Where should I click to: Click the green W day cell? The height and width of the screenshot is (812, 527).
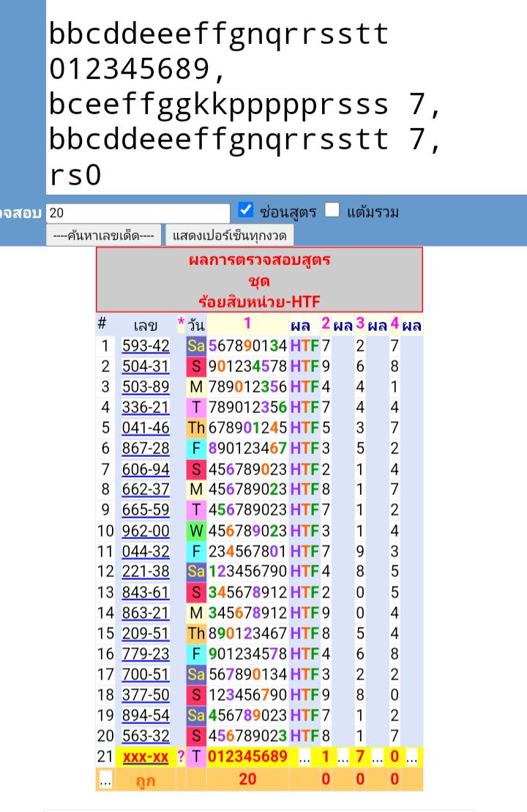tap(196, 530)
